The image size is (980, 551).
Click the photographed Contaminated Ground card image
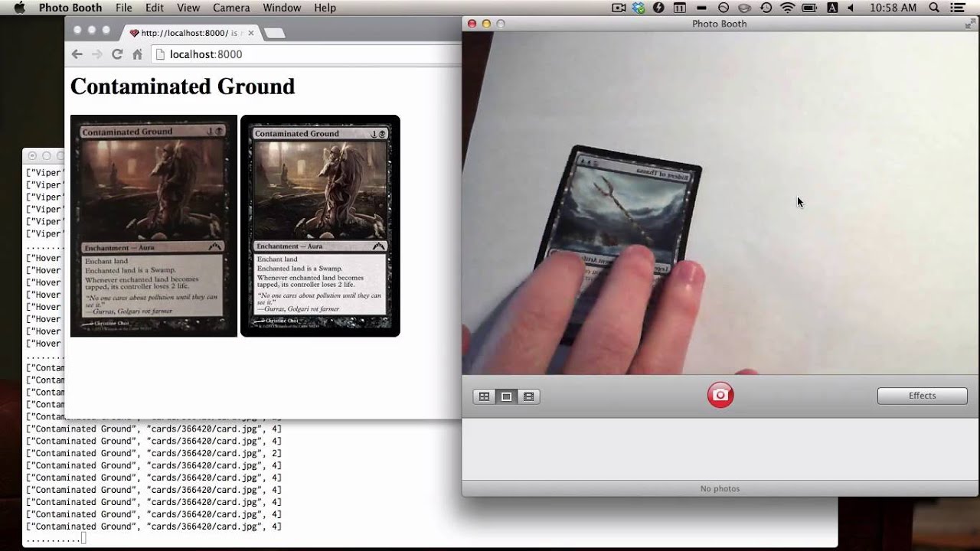point(154,226)
